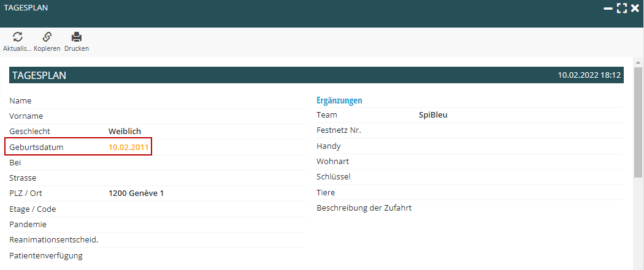Click the Reanimationsentscheid. row label
644x270 pixels.
54,239
